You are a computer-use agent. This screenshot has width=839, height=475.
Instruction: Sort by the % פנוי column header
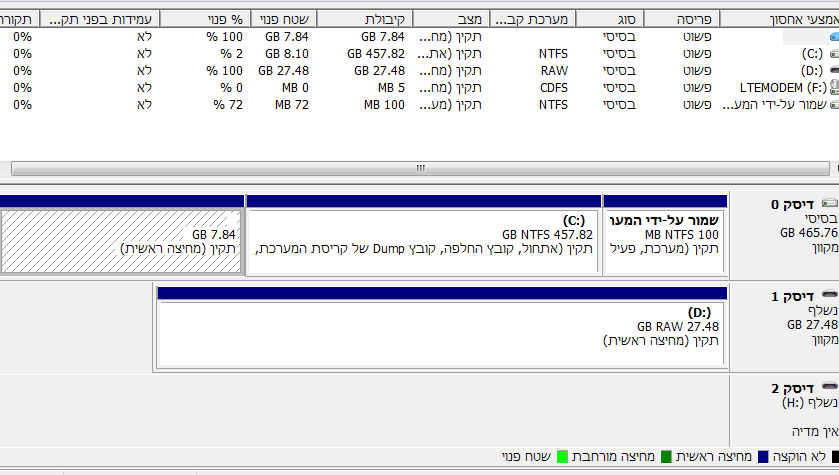205,20
